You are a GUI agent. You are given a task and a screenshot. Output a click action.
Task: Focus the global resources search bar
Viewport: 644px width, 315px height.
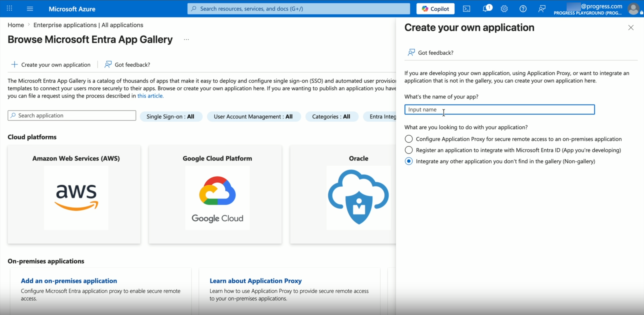click(298, 9)
